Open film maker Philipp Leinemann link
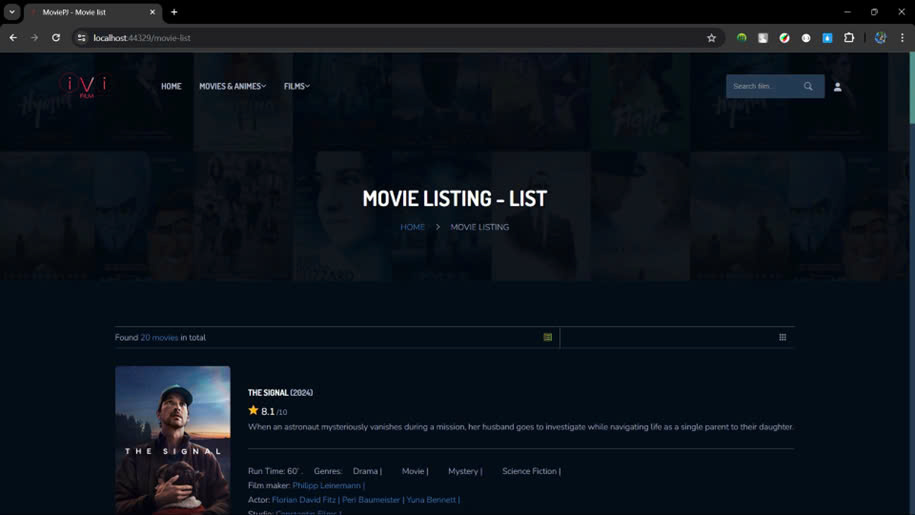This screenshot has height=515, width=915. (327, 485)
